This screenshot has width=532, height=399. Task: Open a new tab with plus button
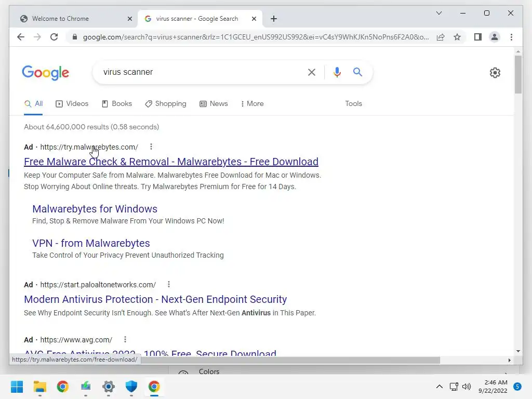(274, 19)
